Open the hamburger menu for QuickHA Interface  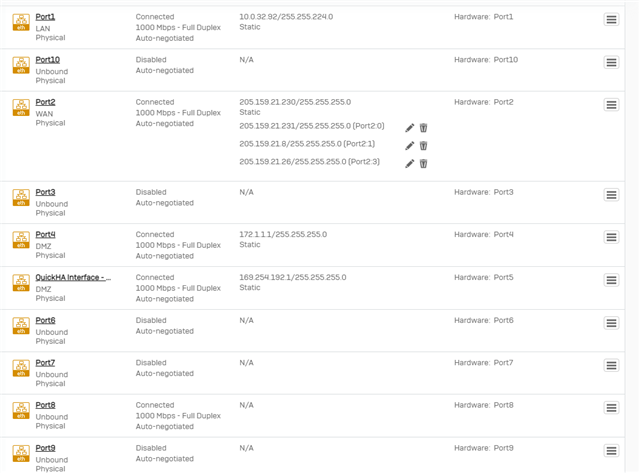(x=611, y=280)
